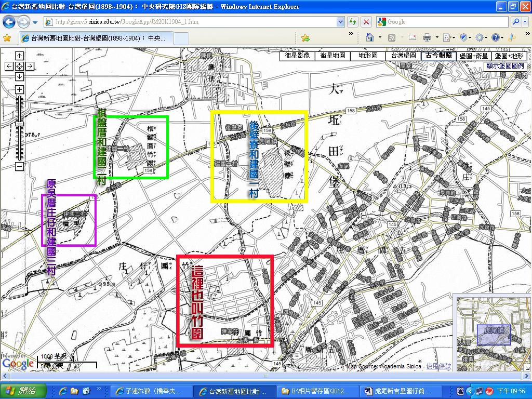
Task: Open the search provider dropdown arrow
Action: (x=525, y=22)
